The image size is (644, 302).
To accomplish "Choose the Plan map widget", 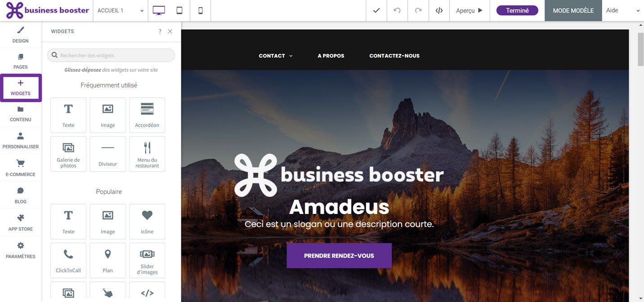I will coord(108,260).
